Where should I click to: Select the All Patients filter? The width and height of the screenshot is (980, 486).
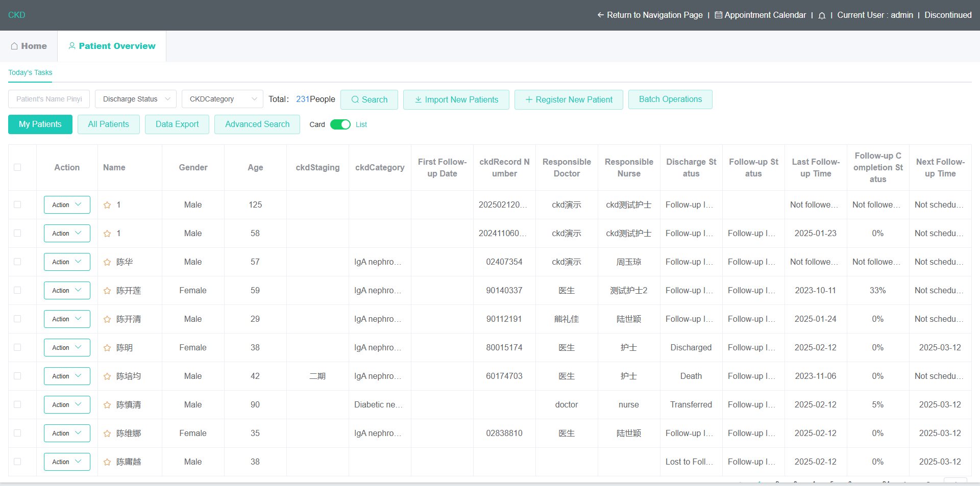click(109, 124)
